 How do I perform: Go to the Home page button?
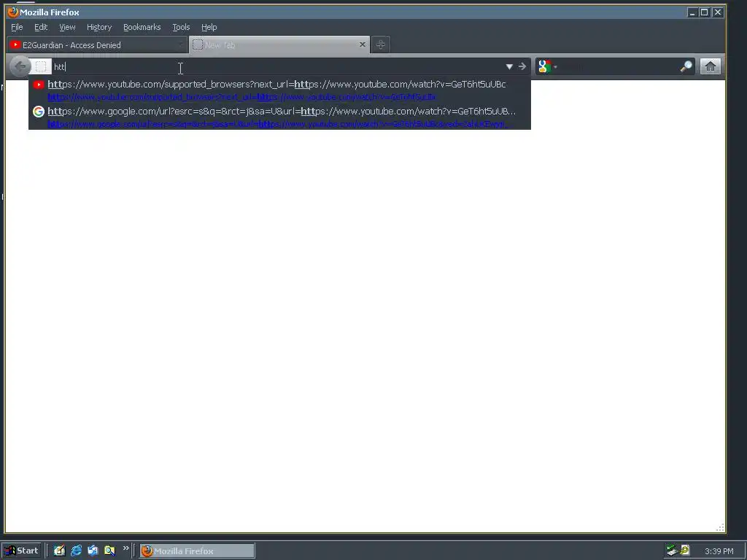click(710, 66)
